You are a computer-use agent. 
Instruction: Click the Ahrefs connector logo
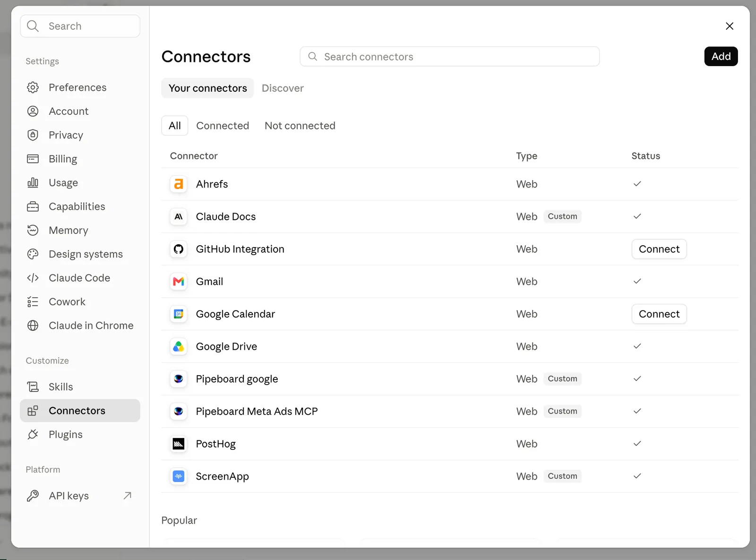(x=179, y=184)
